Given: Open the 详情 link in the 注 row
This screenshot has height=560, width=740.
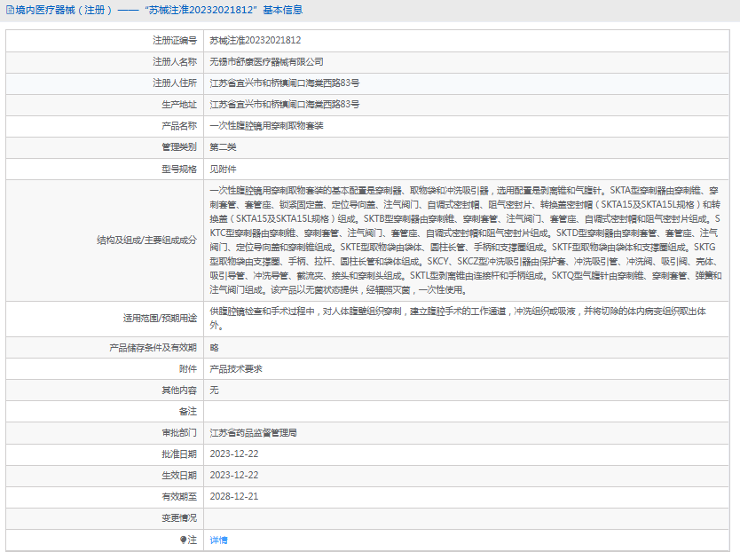Looking at the screenshot, I should [218, 540].
